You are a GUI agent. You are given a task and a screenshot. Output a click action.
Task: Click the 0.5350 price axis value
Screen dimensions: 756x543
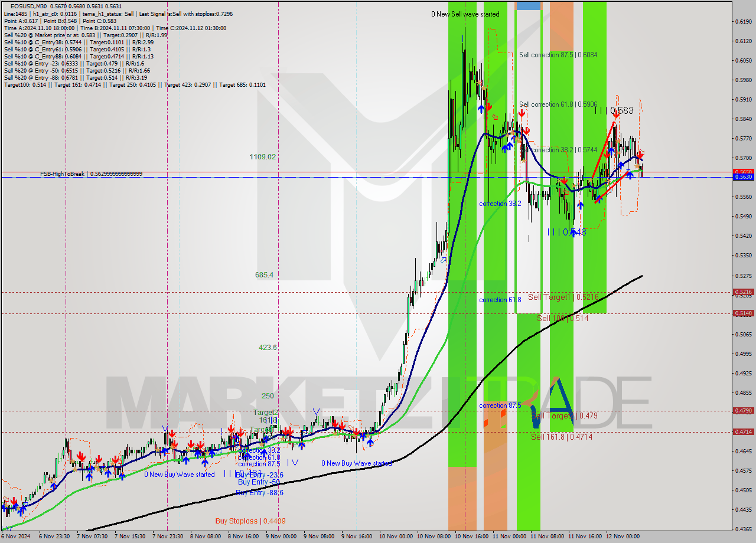[x=742, y=256]
